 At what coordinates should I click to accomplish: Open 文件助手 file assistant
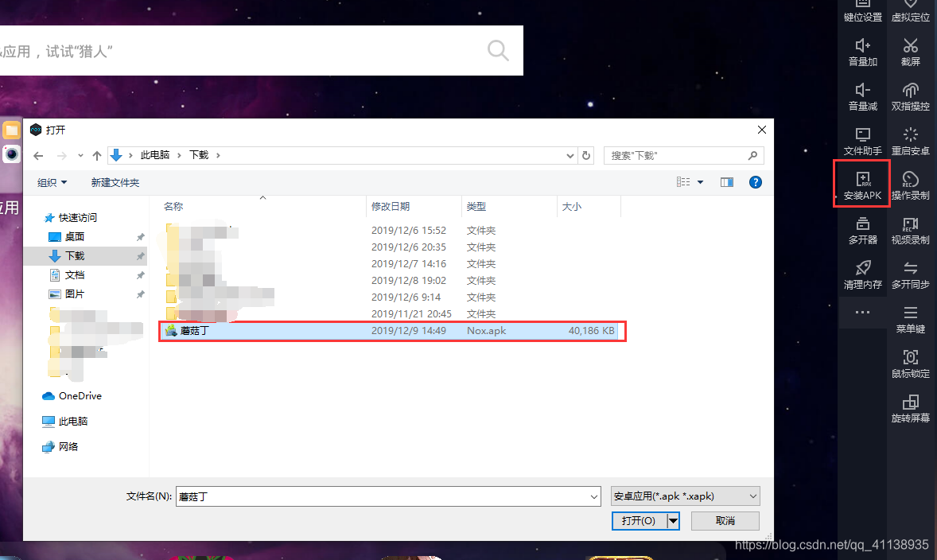pos(862,142)
